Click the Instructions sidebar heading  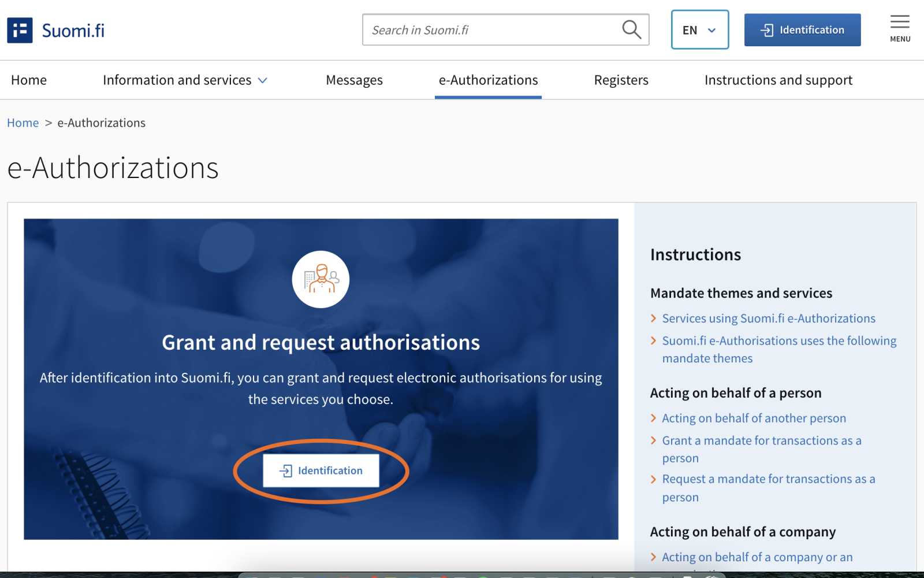(x=695, y=254)
